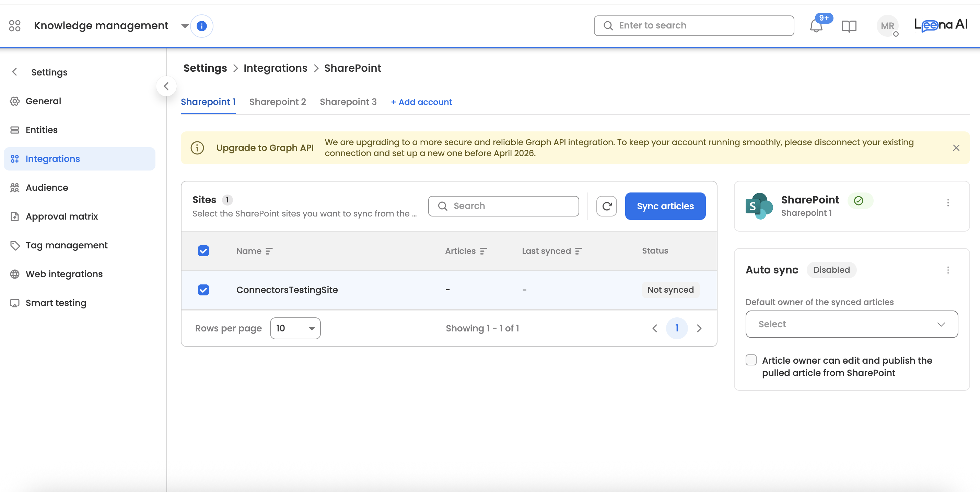Open the notifications bell icon

click(x=816, y=26)
